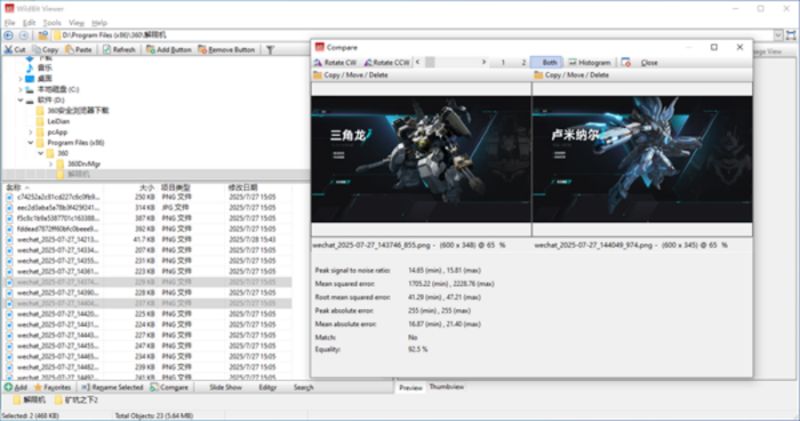Click the Compare slider's left arrow
This screenshot has height=421, width=800.
[x=418, y=62]
